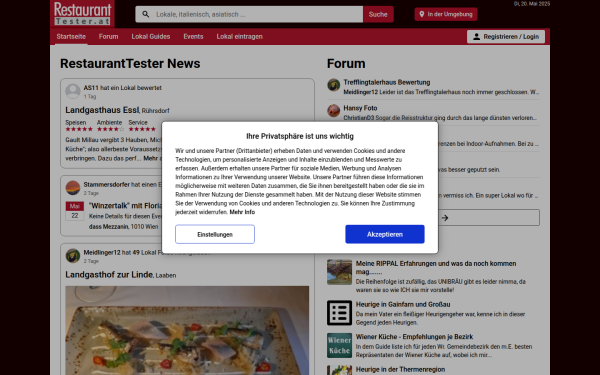Open the "Winzertalk" event title
The width and height of the screenshot is (600, 375).
point(126,205)
